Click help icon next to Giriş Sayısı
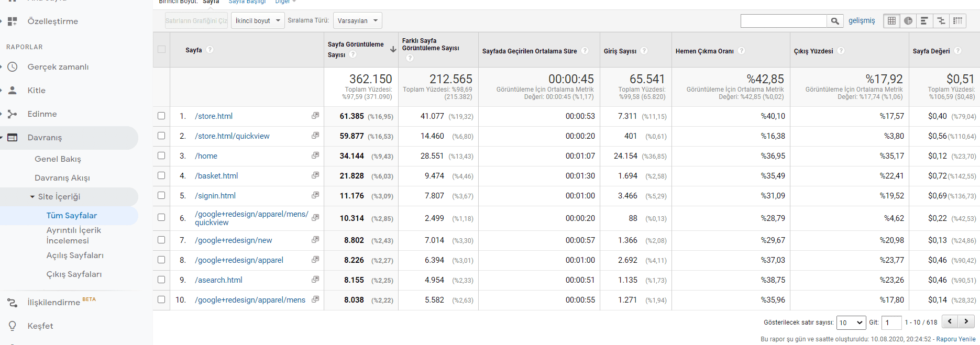 [x=644, y=51]
